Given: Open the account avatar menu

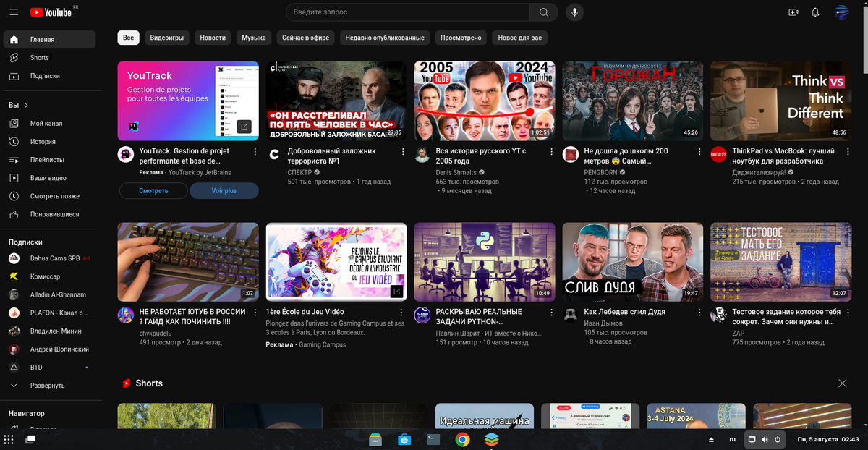Looking at the screenshot, I should coord(842,12).
